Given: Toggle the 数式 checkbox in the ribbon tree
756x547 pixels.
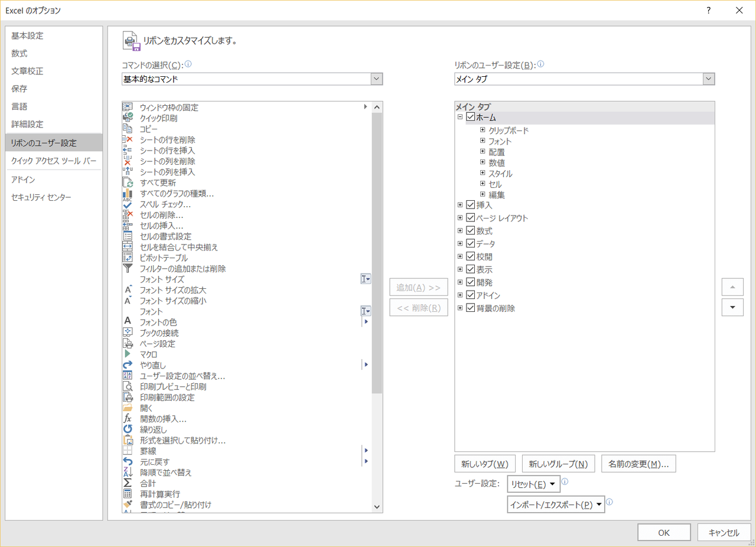Looking at the screenshot, I should (x=470, y=231).
